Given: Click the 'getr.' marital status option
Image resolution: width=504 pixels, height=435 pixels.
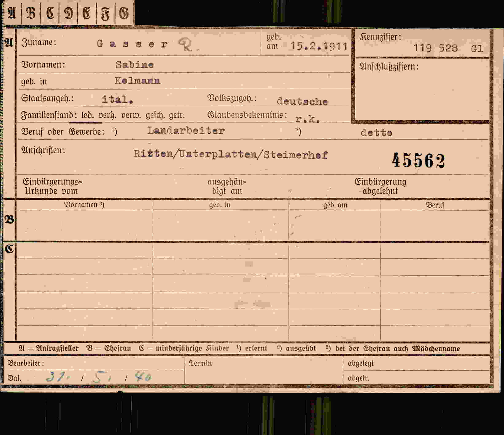Looking at the screenshot, I should (x=177, y=115).
